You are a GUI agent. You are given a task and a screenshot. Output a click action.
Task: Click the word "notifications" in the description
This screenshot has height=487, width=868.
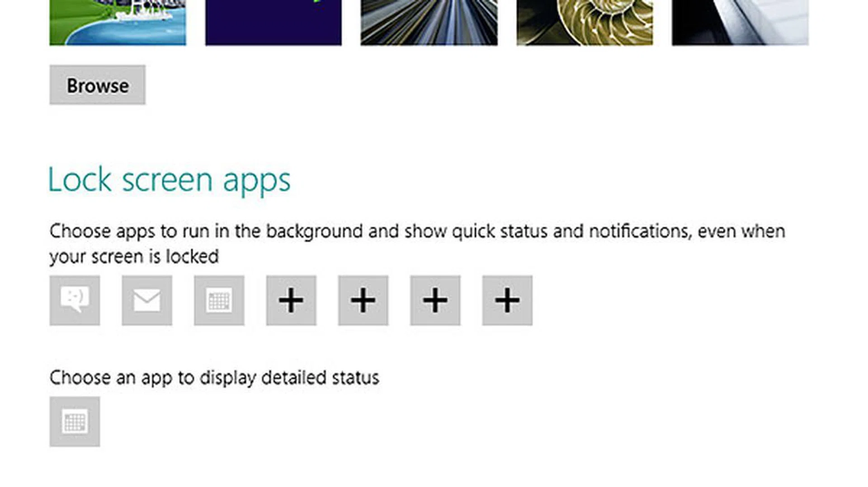click(640, 231)
